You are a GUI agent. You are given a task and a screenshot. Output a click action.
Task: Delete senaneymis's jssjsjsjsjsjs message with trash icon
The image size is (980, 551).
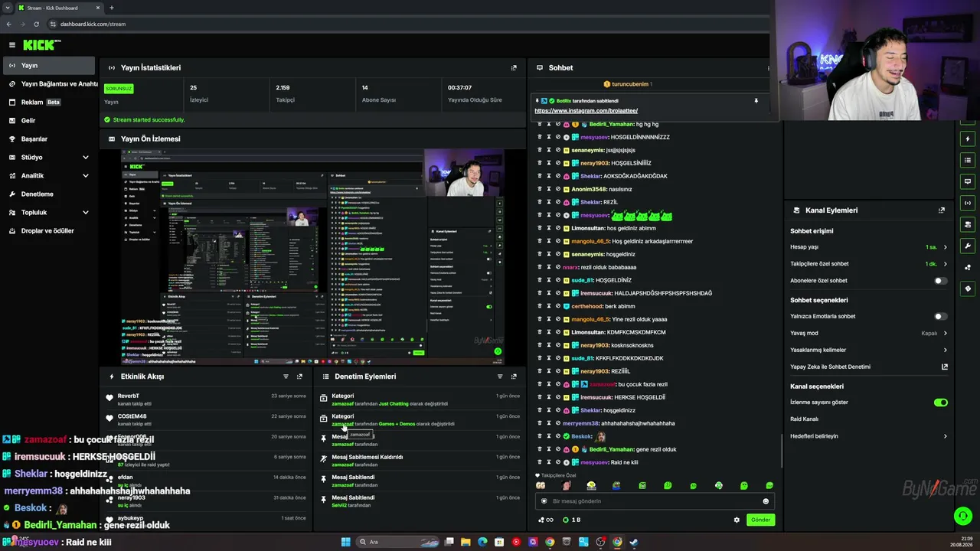540,150
